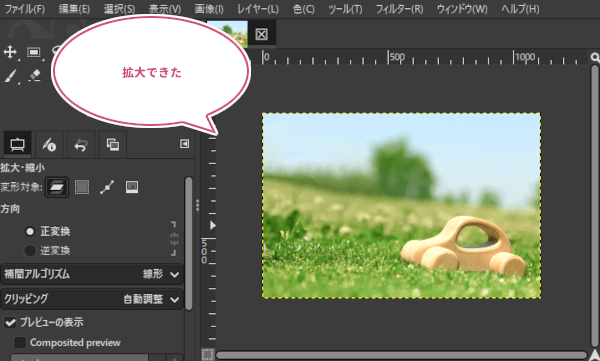Close the open image tab
Viewport: 600px width, 361px height.
[261, 34]
